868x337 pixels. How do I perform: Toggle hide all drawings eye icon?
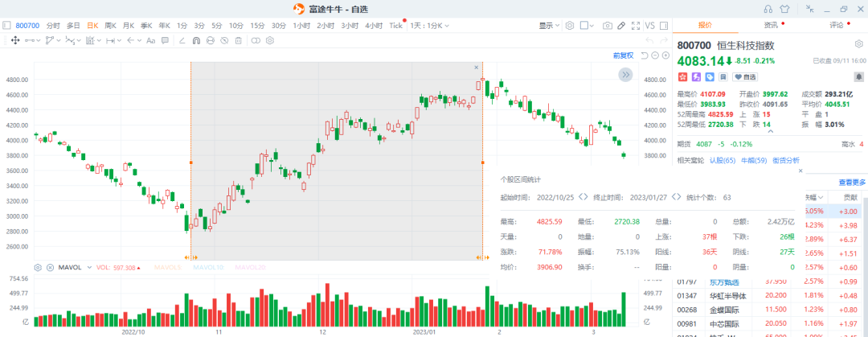pyautogui.click(x=224, y=40)
